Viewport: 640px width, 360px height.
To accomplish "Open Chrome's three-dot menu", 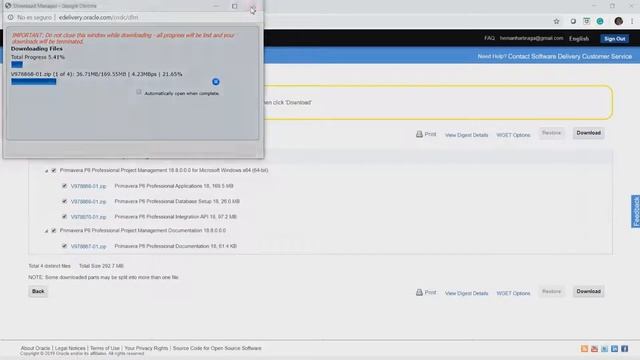I will pos(632,21).
